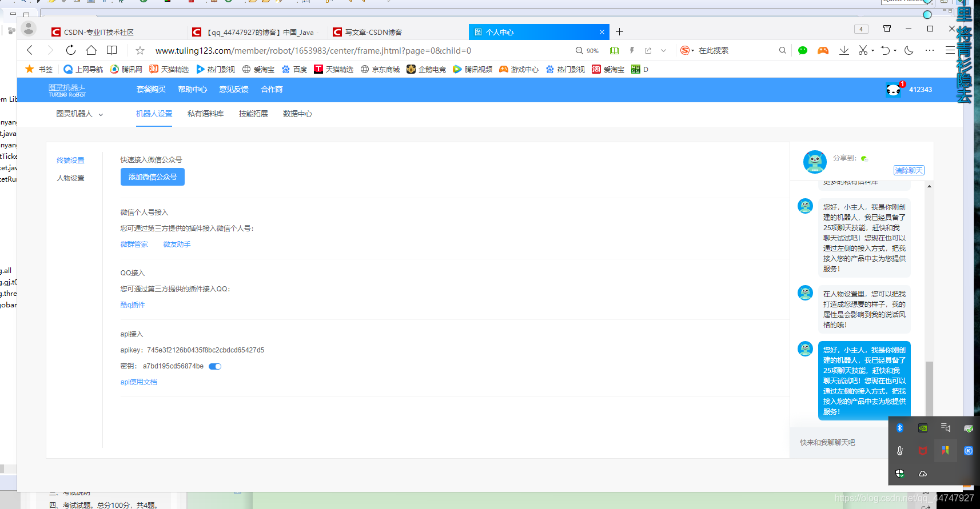Click the user avatar with notification badge

[x=894, y=90]
